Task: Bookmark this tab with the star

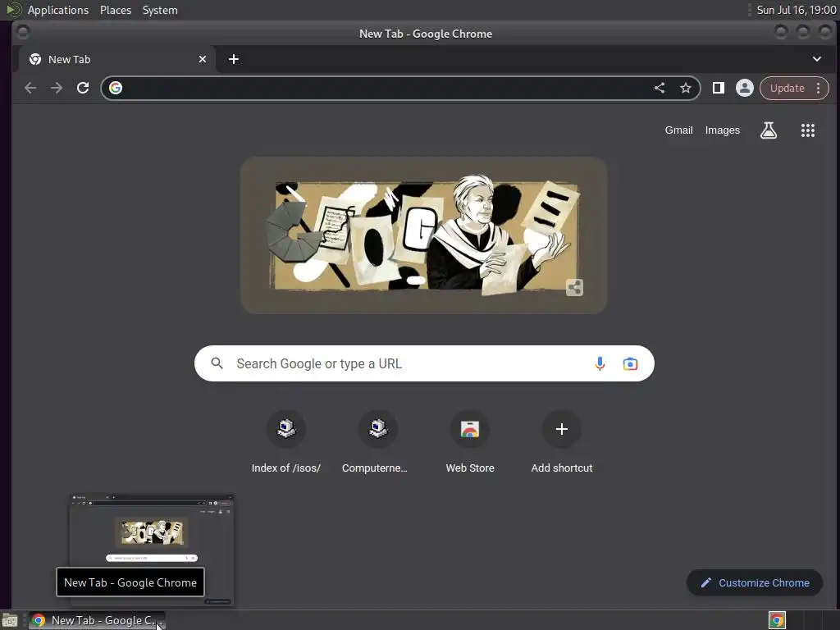Action: 685,88
